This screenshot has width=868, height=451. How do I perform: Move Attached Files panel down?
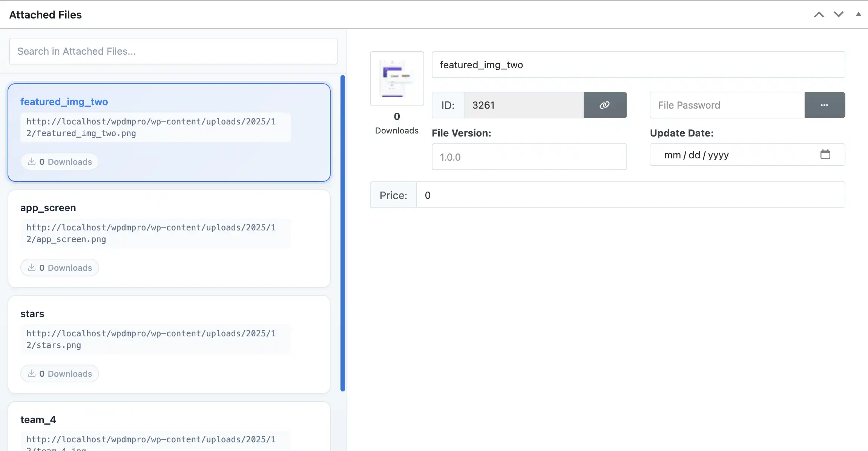[839, 15]
